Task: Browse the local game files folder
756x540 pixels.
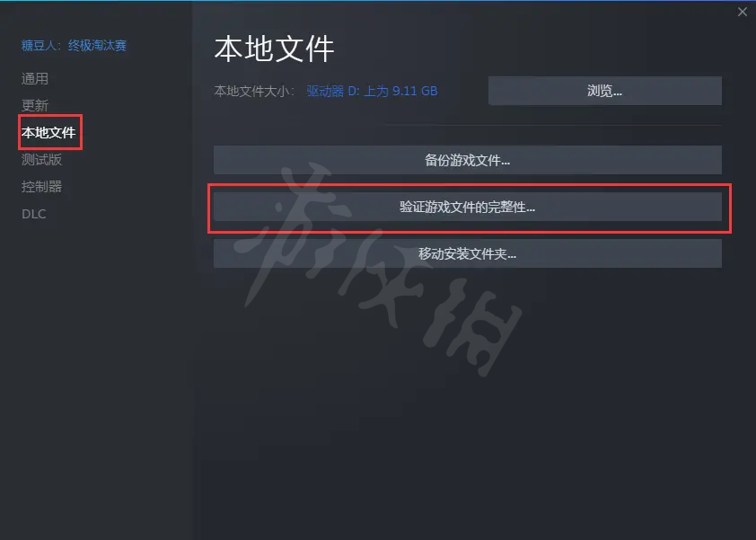Action: (x=604, y=91)
